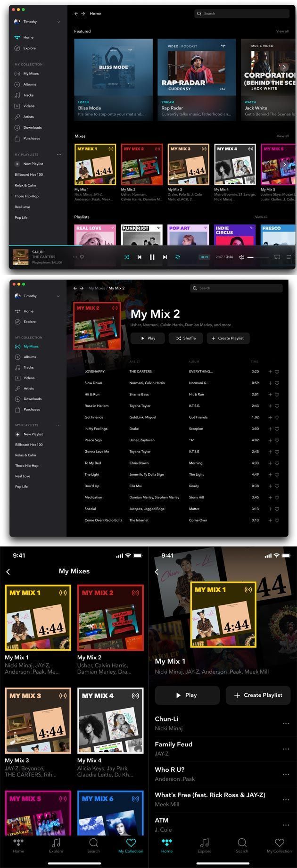This screenshot has height=868, width=297.
Task: Add LOVEHAPPY track with its plus icon
Action: pos(270,372)
